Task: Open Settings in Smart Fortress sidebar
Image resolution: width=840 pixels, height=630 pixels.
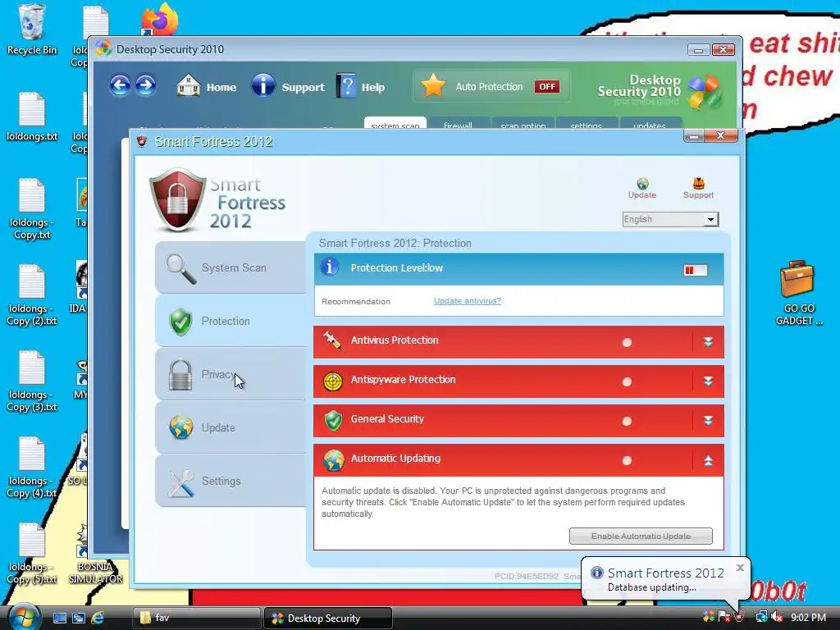Action: point(231,481)
